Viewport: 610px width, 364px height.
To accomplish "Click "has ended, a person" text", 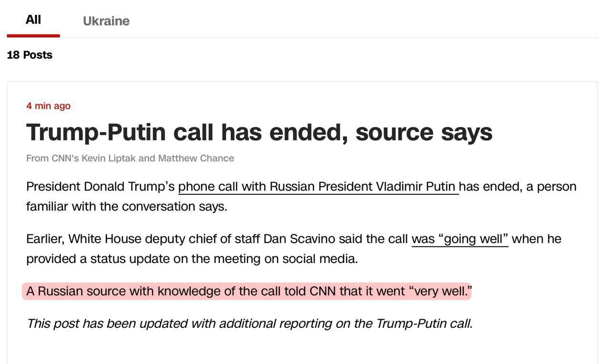I will click(518, 186).
